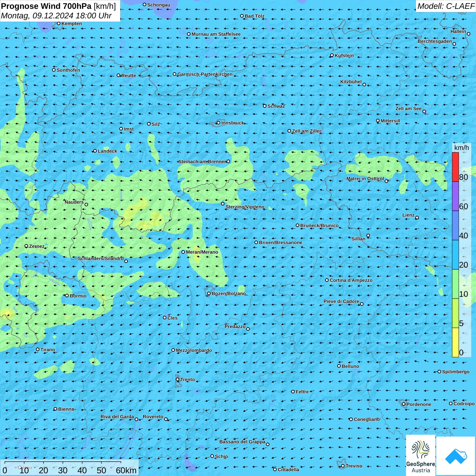Click the red legend segment above 80 km/h
This screenshot has height=476, width=476.
click(455, 167)
